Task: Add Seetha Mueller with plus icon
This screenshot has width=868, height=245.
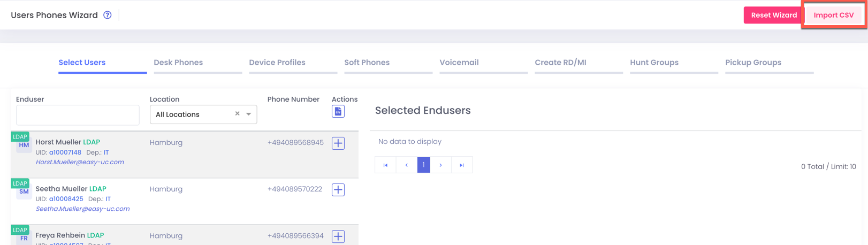Action: pyautogui.click(x=338, y=190)
